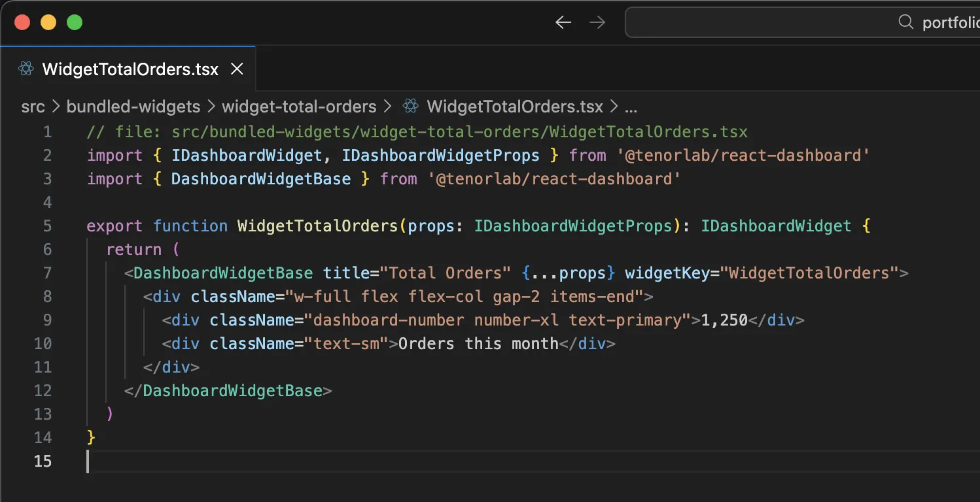The height and width of the screenshot is (502, 980).
Task: Click inside the portfolio search field
Action: click(x=785, y=22)
